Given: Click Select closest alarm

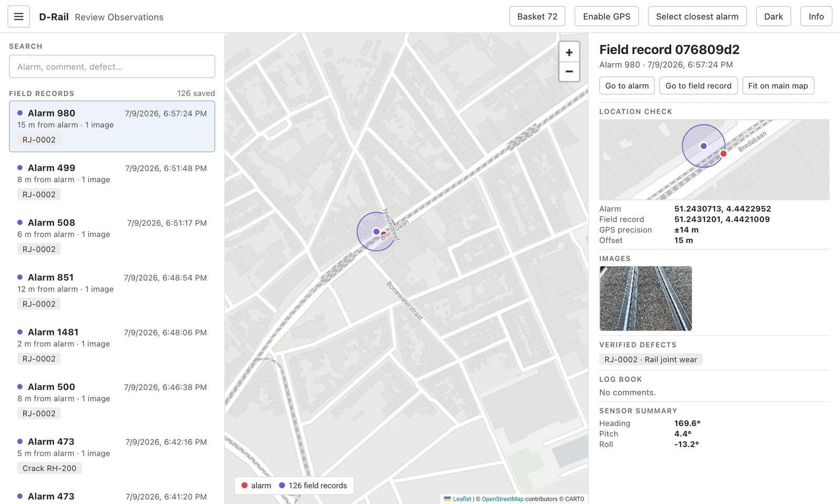Looking at the screenshot, I should pyautogui.click(x=697, y=16).
